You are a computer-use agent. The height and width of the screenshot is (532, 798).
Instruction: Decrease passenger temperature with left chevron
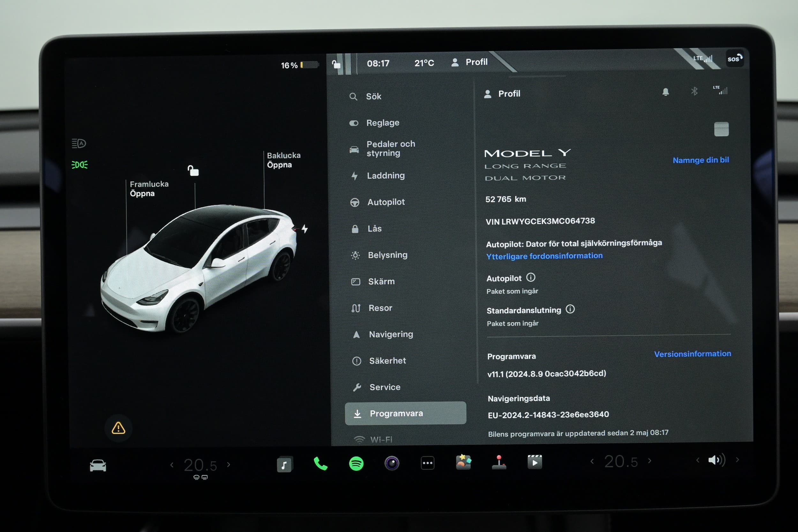592,461
